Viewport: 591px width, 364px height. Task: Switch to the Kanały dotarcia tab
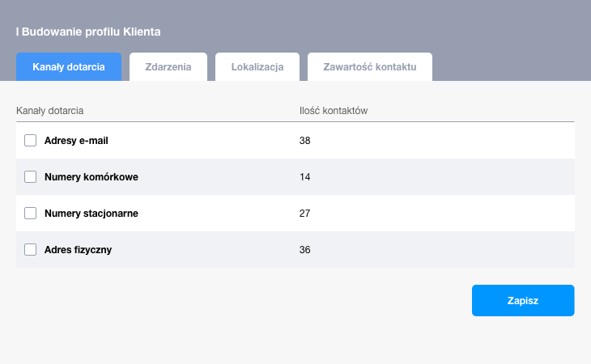[69, 66]
